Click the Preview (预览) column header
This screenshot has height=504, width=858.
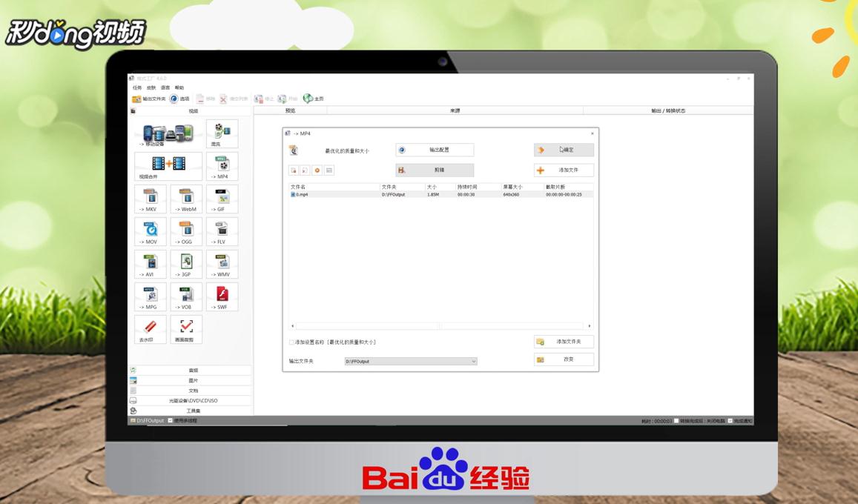(x=291, y=111)
